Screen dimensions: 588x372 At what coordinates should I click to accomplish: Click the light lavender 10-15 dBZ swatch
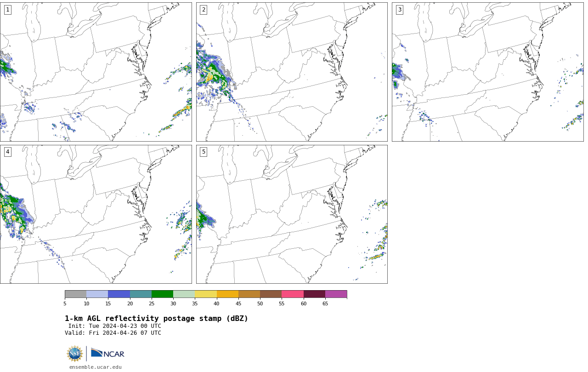click(97, 294)
